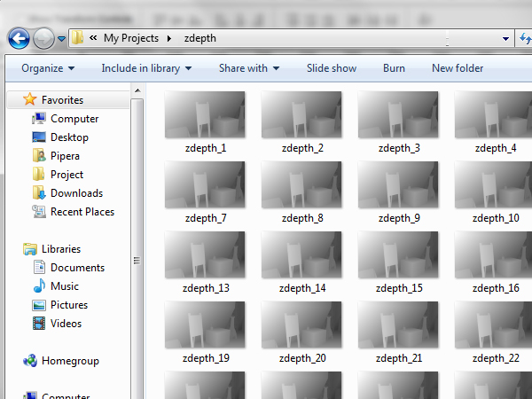The height and width of the screenshot is (399, 532).
Task: Click the Forward navigation arrow button
Action: [43, 38]
